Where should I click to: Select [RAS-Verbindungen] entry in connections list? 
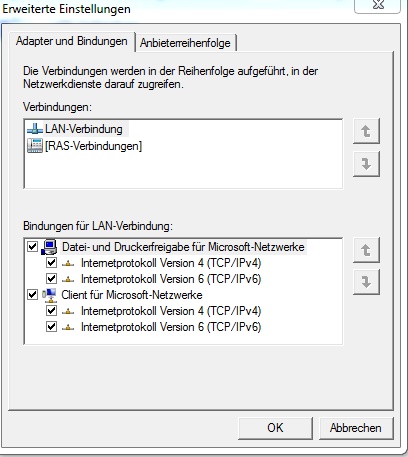click(x=93, y=146)
